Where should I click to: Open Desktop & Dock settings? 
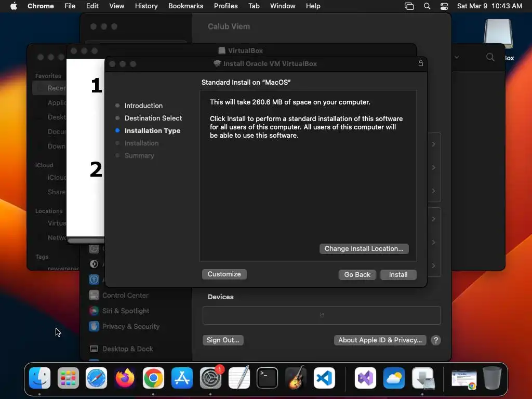pos(121,349)
